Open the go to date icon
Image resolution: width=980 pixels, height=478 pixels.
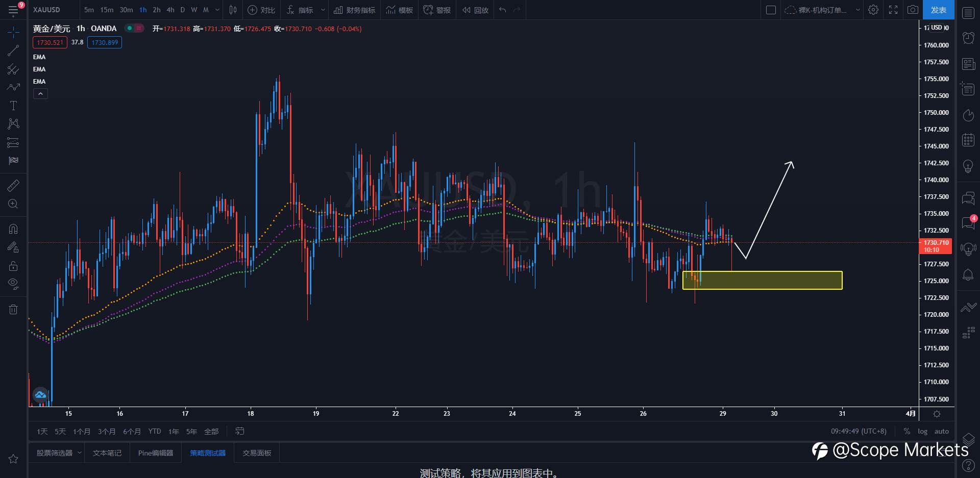point(240,432)
